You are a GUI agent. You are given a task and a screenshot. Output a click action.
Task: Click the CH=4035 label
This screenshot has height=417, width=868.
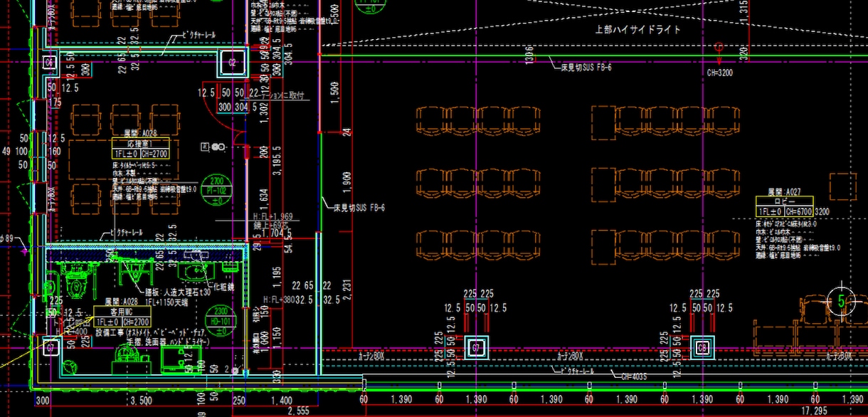click(634, 376)
